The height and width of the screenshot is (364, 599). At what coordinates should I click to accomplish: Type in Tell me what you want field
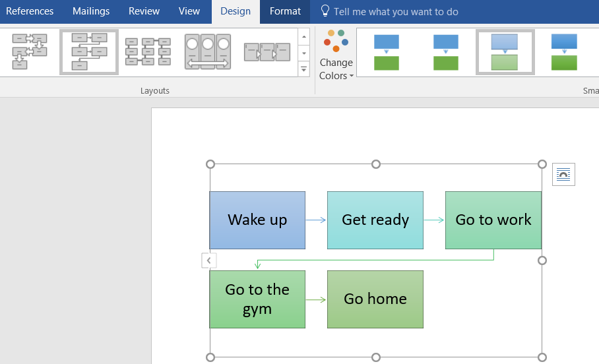pos(396,12)
